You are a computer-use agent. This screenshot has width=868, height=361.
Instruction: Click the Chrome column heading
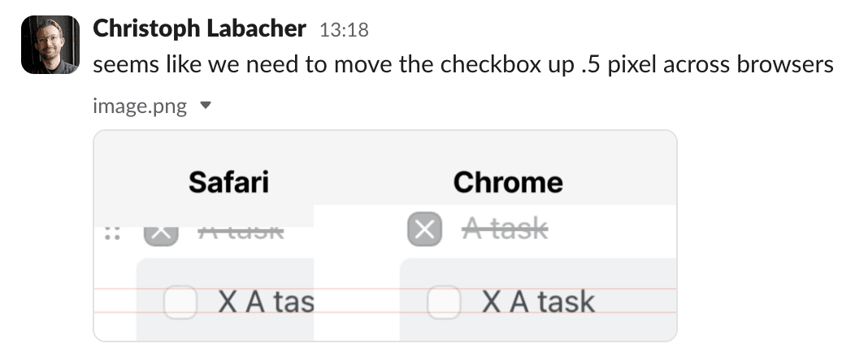pos(508,182)
